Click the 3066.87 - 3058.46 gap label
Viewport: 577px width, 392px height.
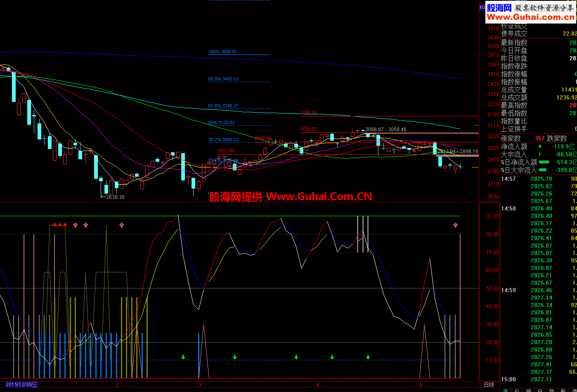tap(386, 130)
